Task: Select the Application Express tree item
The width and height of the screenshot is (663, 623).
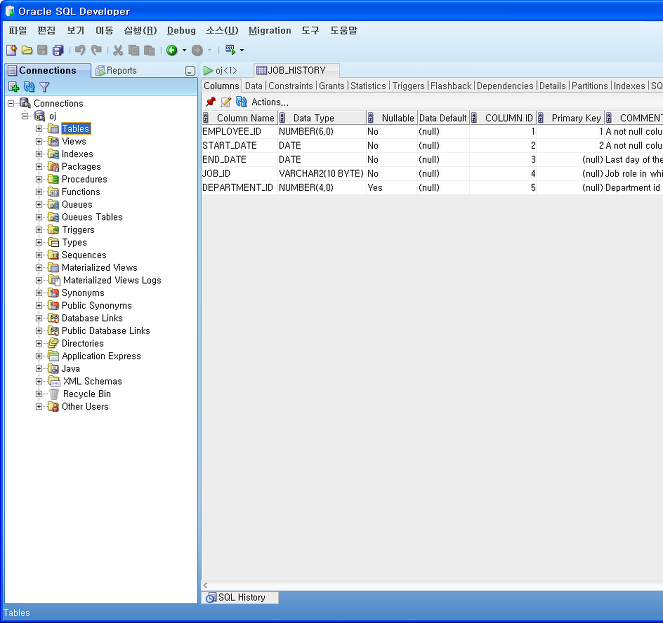Action: [101, 356]
